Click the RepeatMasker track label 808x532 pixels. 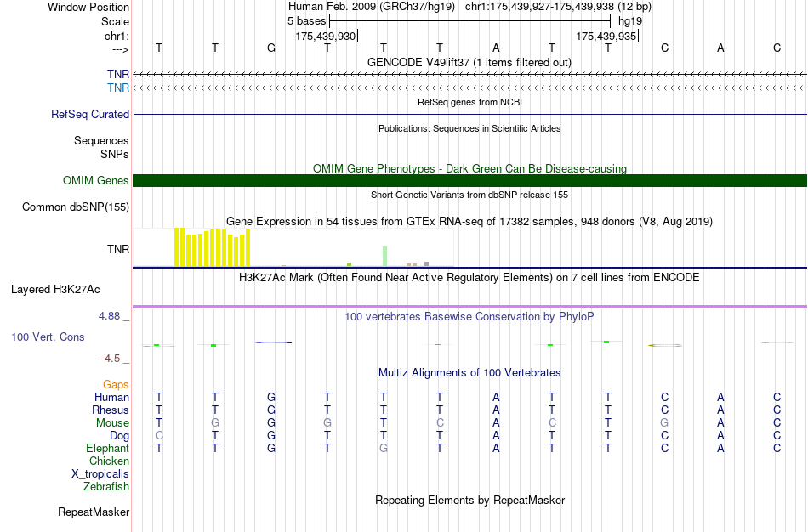tap(94, 512)
